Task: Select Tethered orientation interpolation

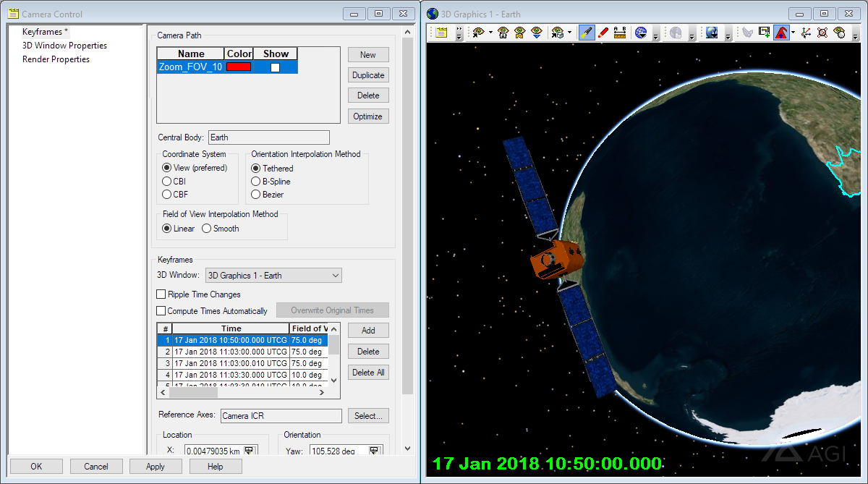Action: pos(255,169)
